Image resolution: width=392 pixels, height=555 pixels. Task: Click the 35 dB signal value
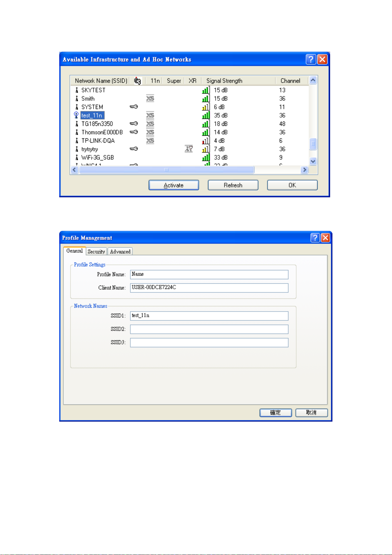point(221,116)
